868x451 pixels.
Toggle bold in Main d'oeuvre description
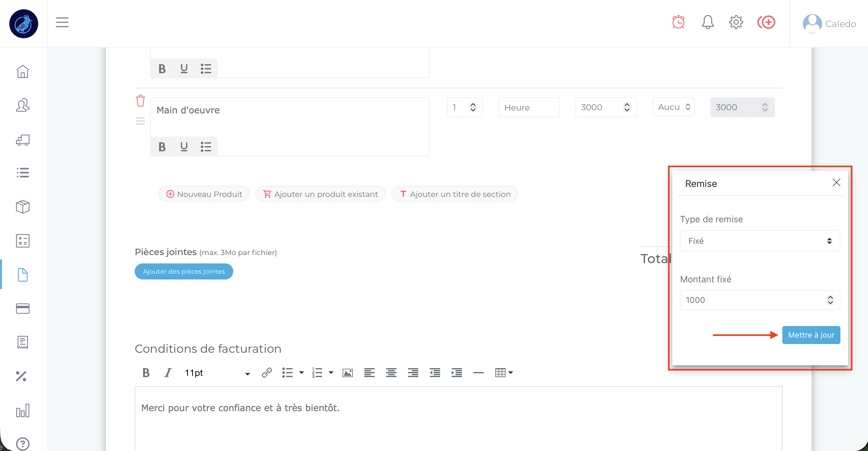[162, 147]
